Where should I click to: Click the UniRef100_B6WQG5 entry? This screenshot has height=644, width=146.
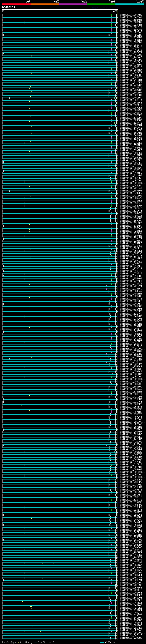[x=131, y=306]
